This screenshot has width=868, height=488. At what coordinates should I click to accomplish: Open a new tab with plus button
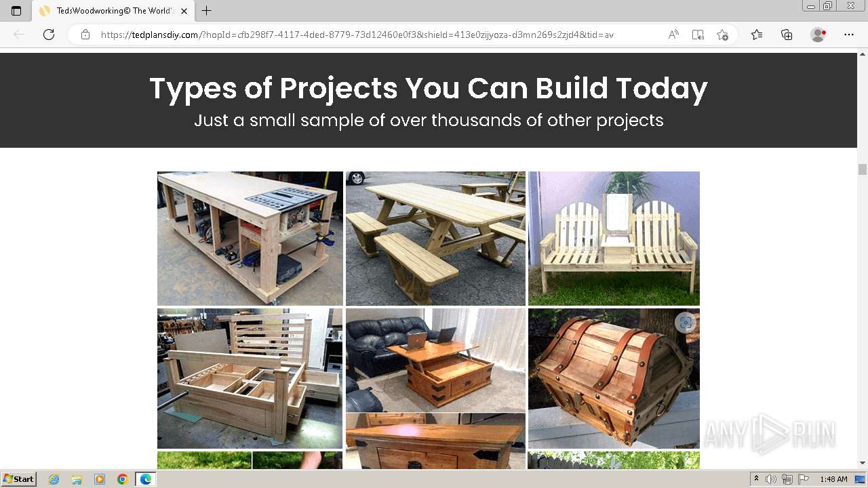(207, 11)
